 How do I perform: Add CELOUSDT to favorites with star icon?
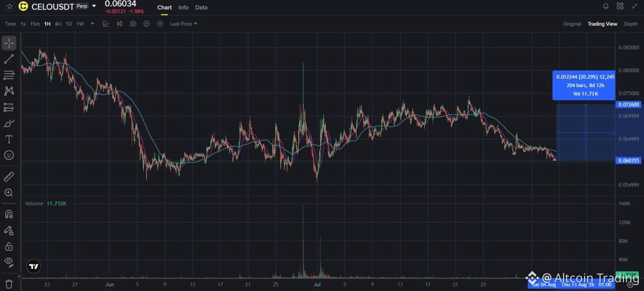9,7
